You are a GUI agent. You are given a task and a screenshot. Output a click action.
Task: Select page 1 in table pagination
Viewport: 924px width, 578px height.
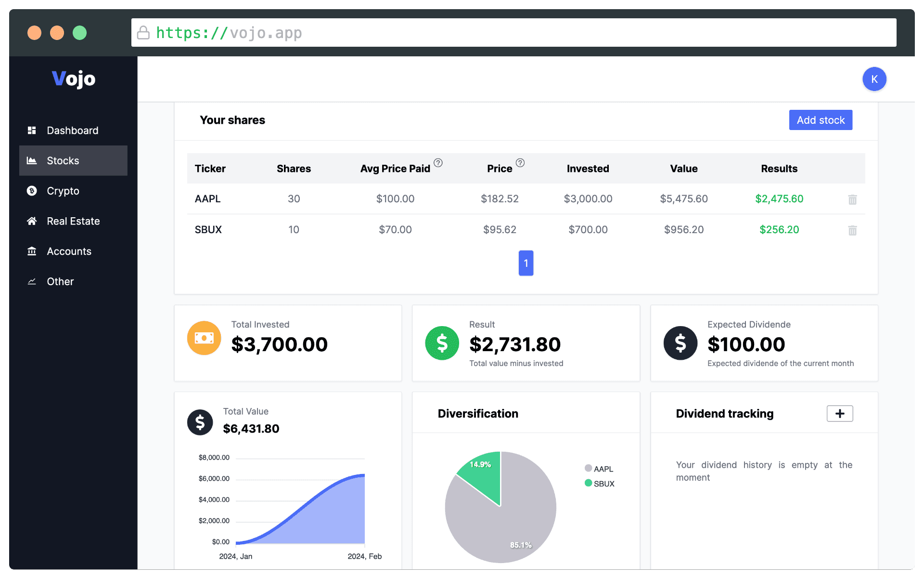pos(526,263)
